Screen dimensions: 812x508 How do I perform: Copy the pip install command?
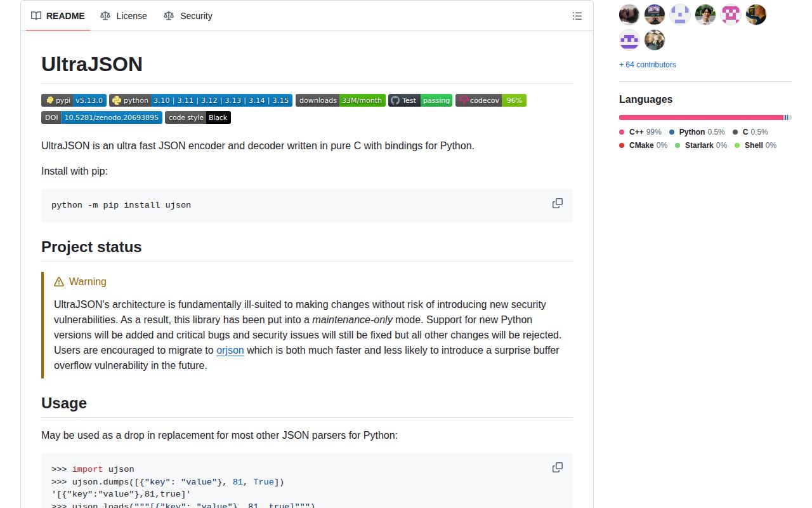(558, 203)
